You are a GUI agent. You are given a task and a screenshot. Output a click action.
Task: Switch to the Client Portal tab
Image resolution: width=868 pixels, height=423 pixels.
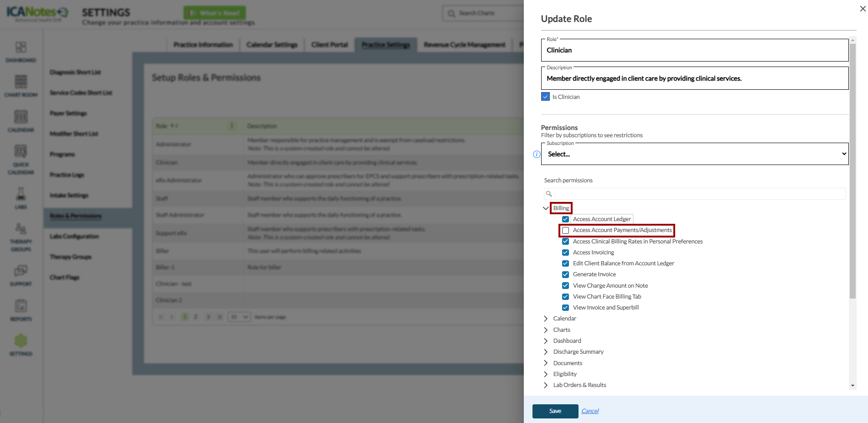[x=329, y=45]
